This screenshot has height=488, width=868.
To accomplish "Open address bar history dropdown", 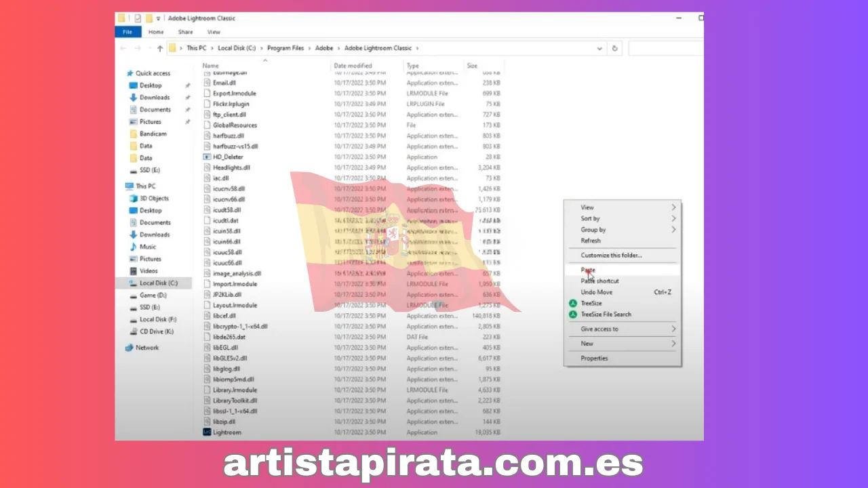I will 599,48.
